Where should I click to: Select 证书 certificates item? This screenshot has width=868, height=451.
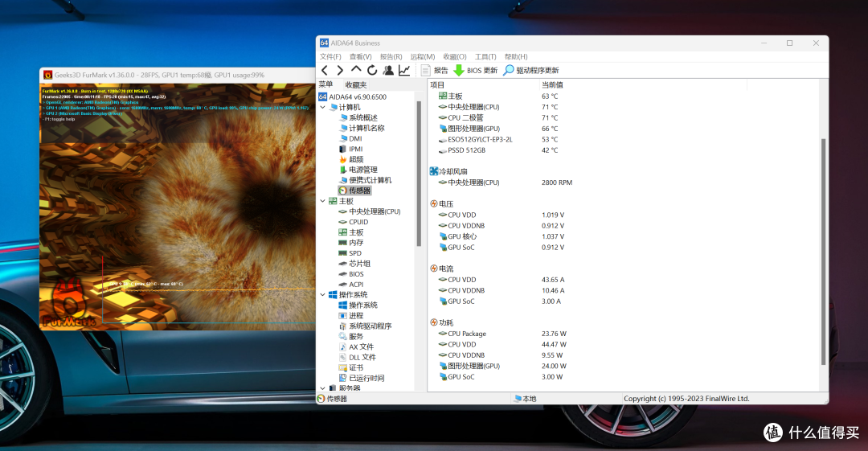pyautogui.click(x=351, y=368)
